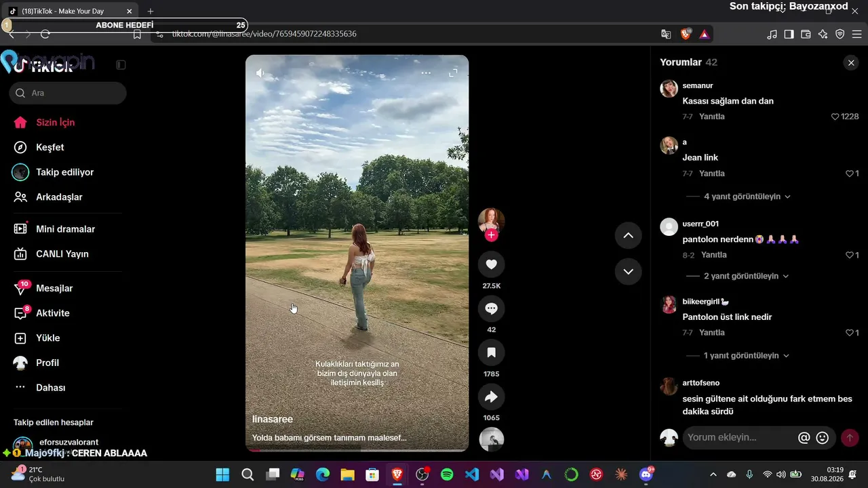Viewport: 868px width, 488px height.
Task: Reply to userrr_001 with Yanıtla
Action: click(x=714, y=255)
